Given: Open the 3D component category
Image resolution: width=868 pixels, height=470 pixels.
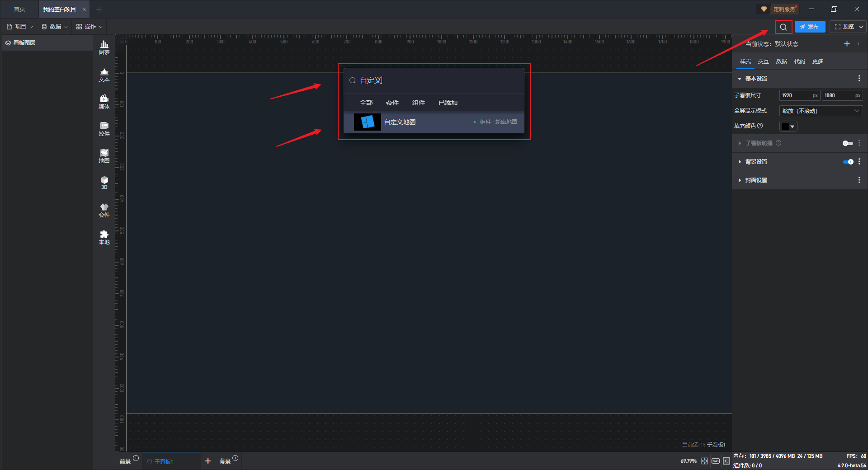Looking at the screenshot, I should click(x=104, y=183).
